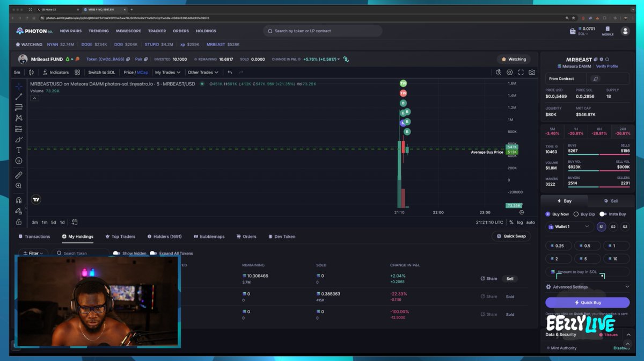
Task: Open the user profile avatar
Action: (625, 31)
